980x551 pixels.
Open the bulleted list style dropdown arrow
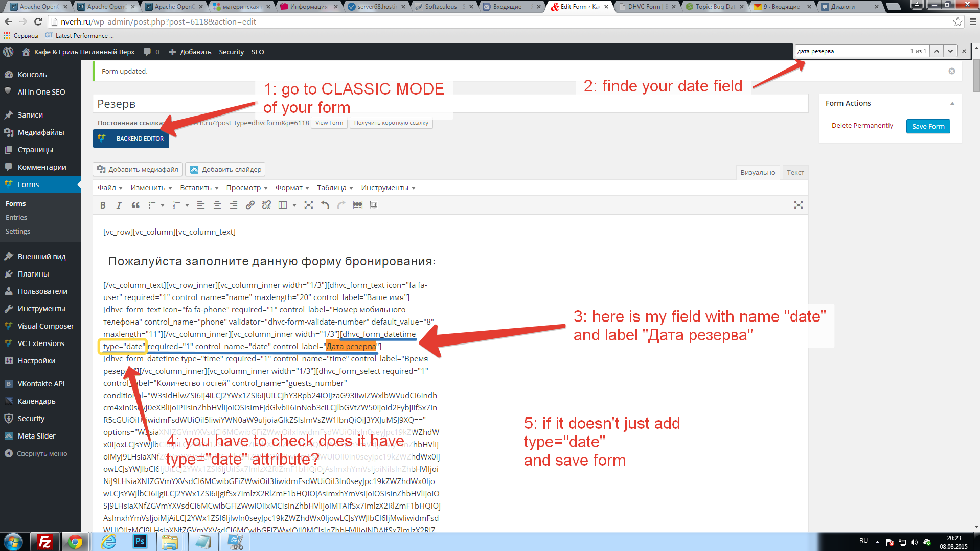pyautogui.click(x=163, y=205)
